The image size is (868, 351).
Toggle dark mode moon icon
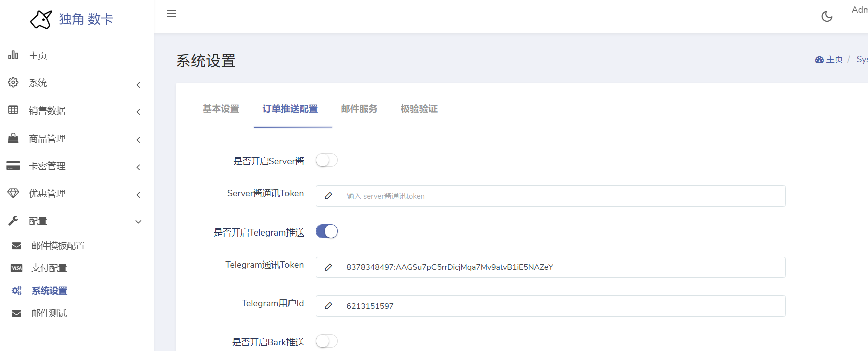click(827, 17)
